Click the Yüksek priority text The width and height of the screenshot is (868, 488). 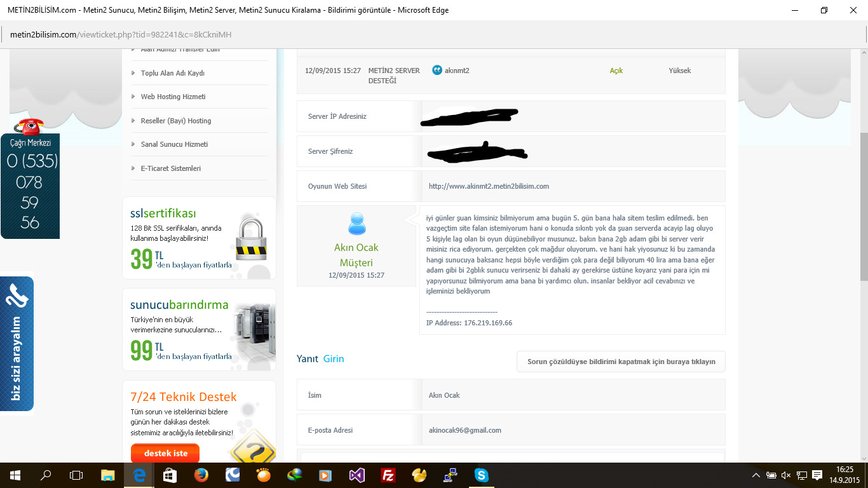click(680, 71)
